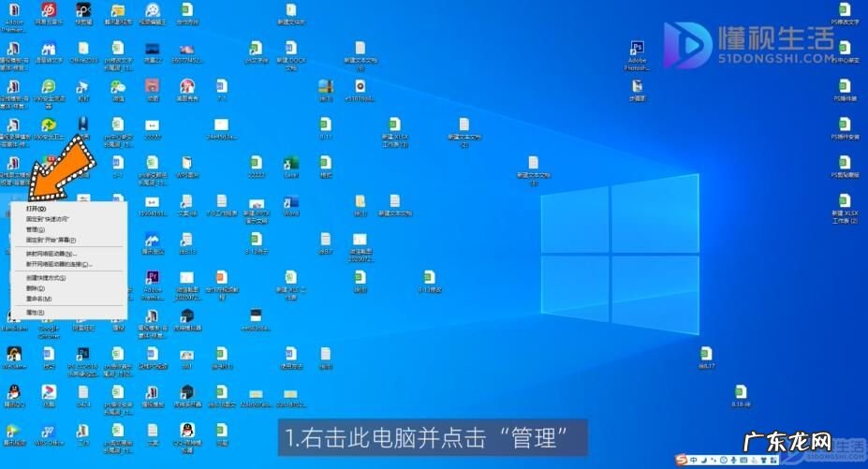Image resolution: width=868 pixels, height=469 pixels.
Task: Select the 新建文本文档 (6) file
Action: pos(360,48)
